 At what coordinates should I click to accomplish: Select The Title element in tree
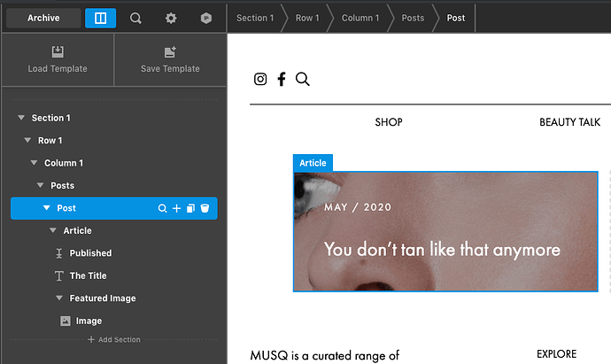tap(88, 275)
